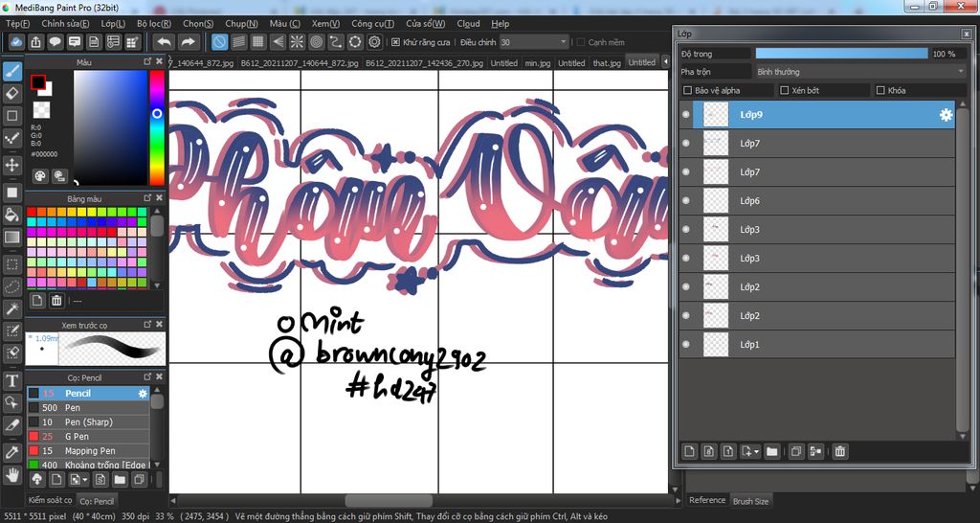Image resolution: width=980 pixels, height=523 pixels.
Task: Enable the concentric circle snap guide
Action: [316, 42]
